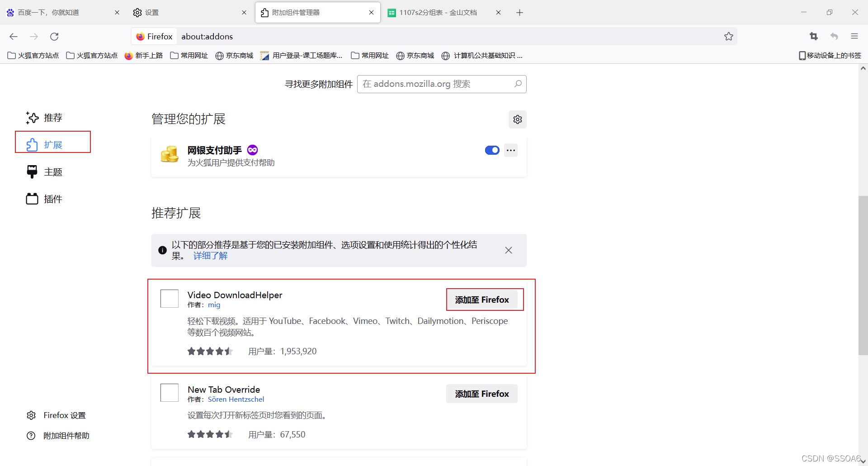Dismiss the personalized recommendation notice
This screenshot has width=868, height=466.
pos(509,250)
